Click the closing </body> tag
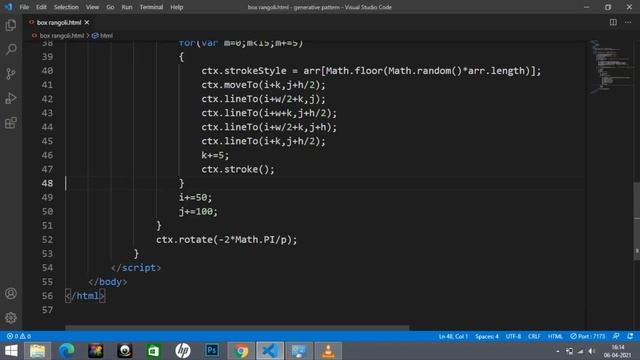 click(108, 282)
